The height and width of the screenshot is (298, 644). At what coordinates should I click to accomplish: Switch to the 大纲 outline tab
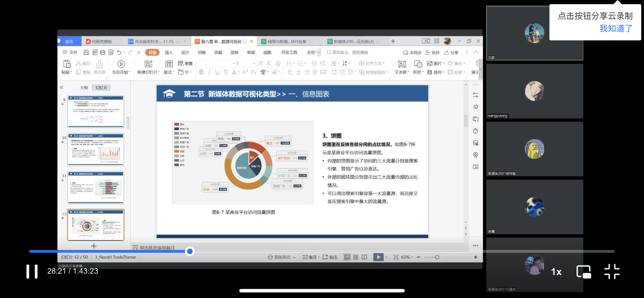tap(84, 87)
